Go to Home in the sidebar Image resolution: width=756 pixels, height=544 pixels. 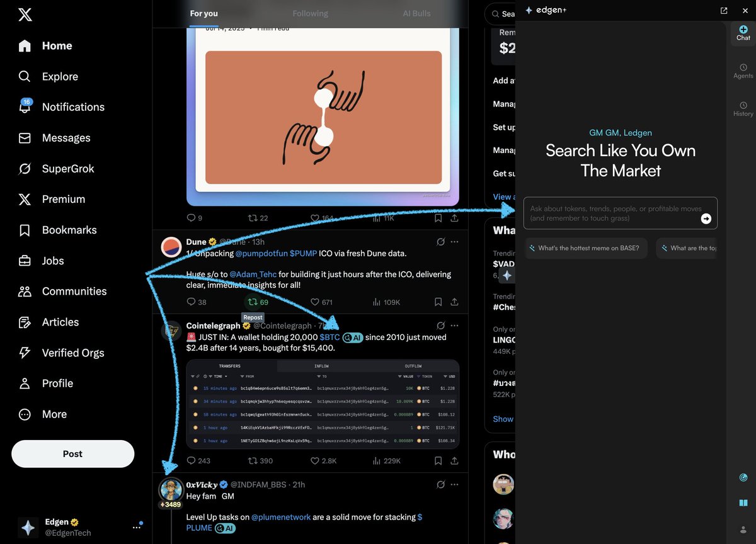coord(45,45)
